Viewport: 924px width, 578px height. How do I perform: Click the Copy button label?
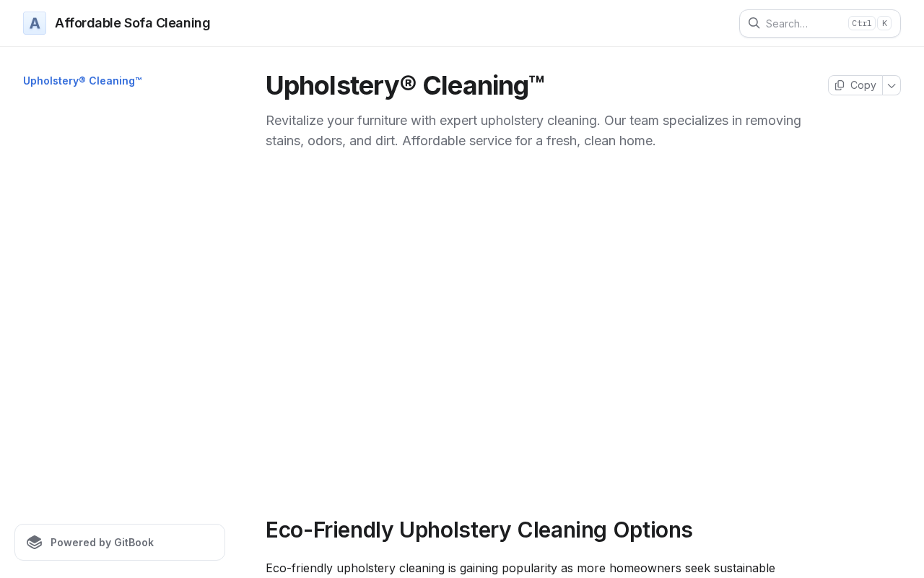[863, 85]
